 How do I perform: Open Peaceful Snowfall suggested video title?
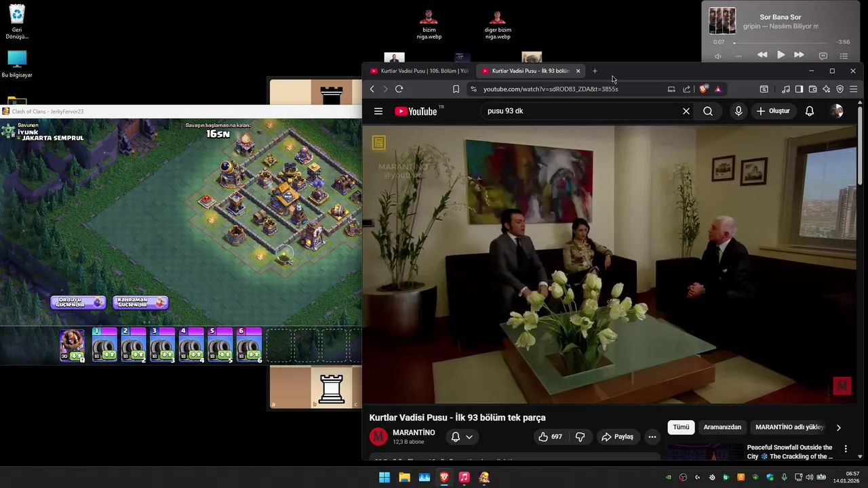coord(789,452)
